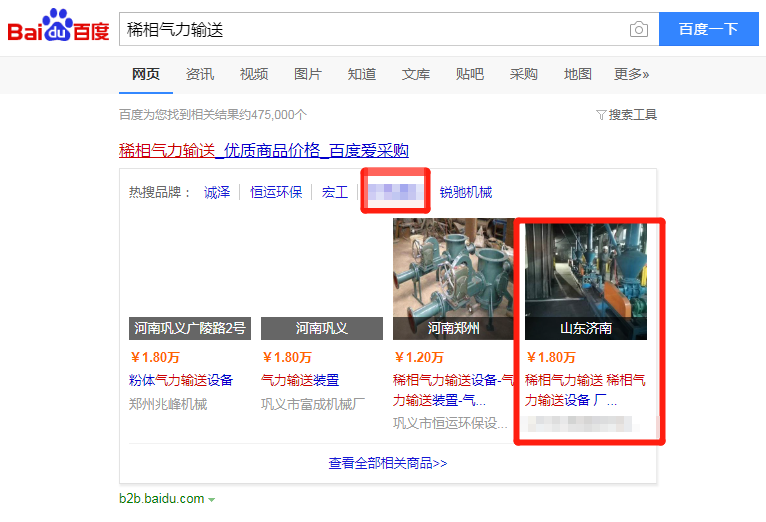The width and height of the screenshot is (766, 522).
Task: Click hot brand link 诚泽
Action: tap(217, 192)
